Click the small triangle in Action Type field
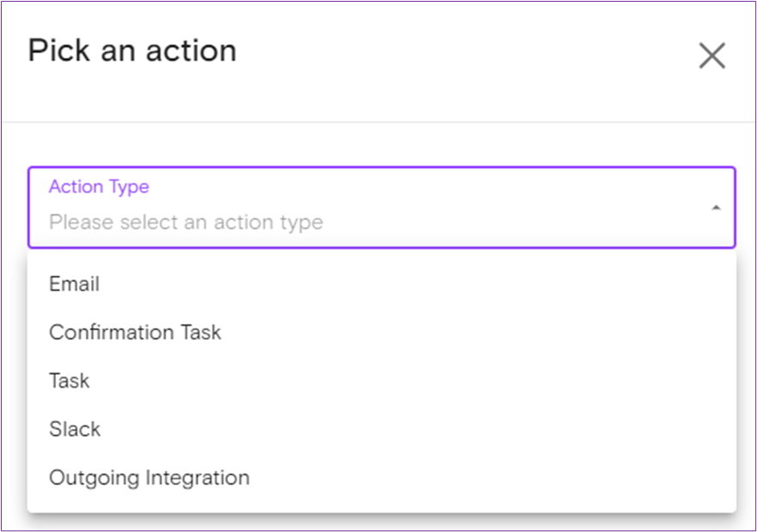 pyautogui.click(x=716, y=207)
